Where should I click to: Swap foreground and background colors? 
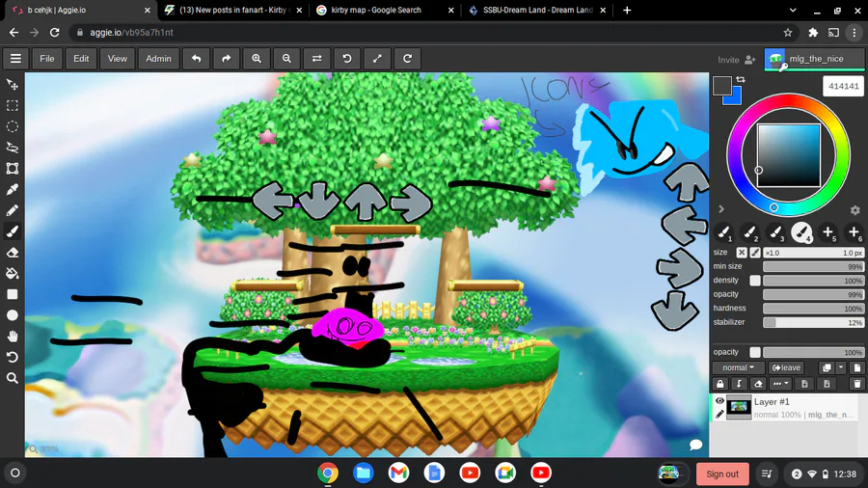tap(741, 80)
